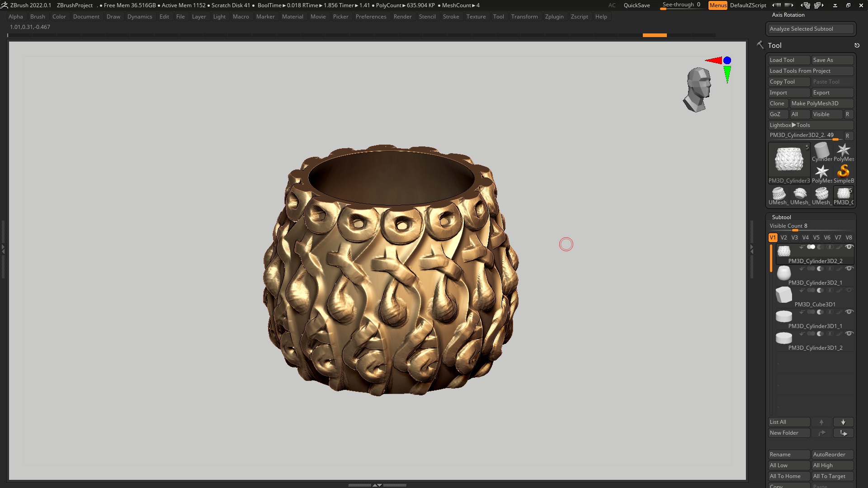The width and height of the screenshot is (868, 488).
Task: Select the third UMesh tool thumbnail
Action: point(822,196)
